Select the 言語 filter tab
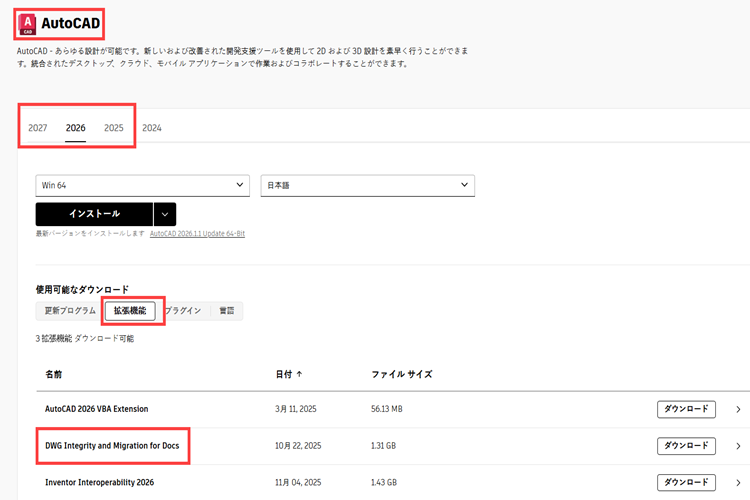The height and width of the screenshot is (500, 750). tap(227, 311)
